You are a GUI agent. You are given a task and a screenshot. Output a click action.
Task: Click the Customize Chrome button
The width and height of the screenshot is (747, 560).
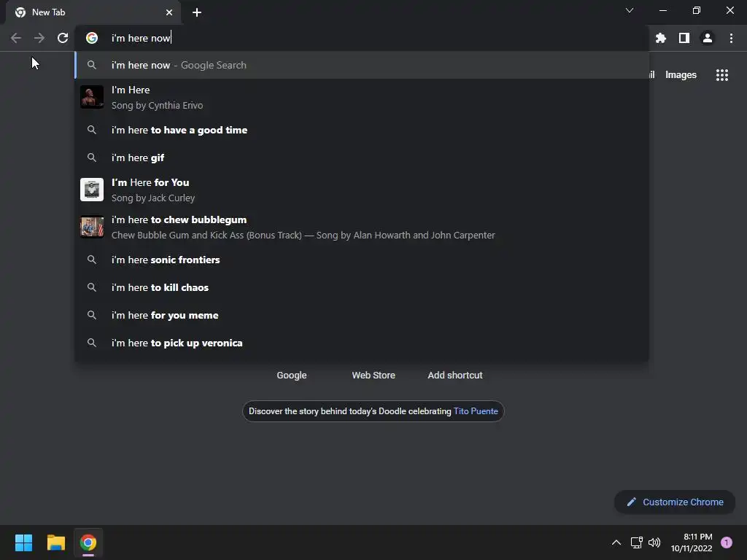coord(675,502)
